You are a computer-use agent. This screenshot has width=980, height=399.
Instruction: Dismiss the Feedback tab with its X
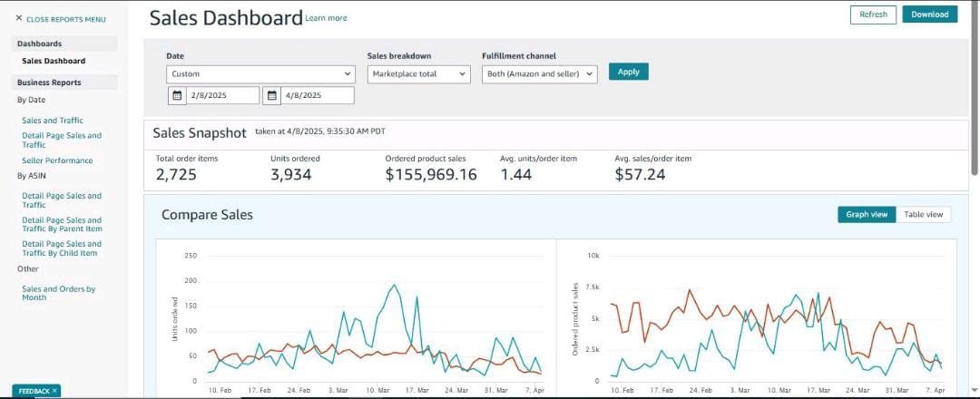(x=54, y=391)
